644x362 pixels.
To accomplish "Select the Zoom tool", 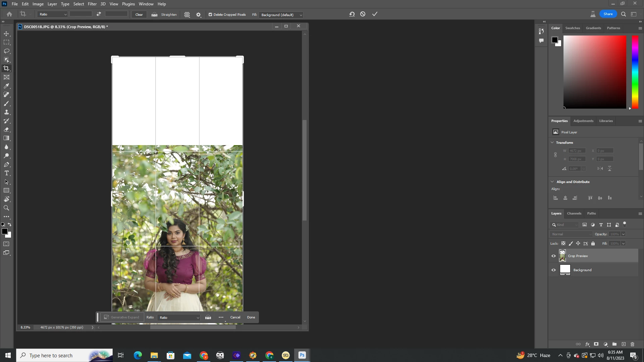I will 6,208.
